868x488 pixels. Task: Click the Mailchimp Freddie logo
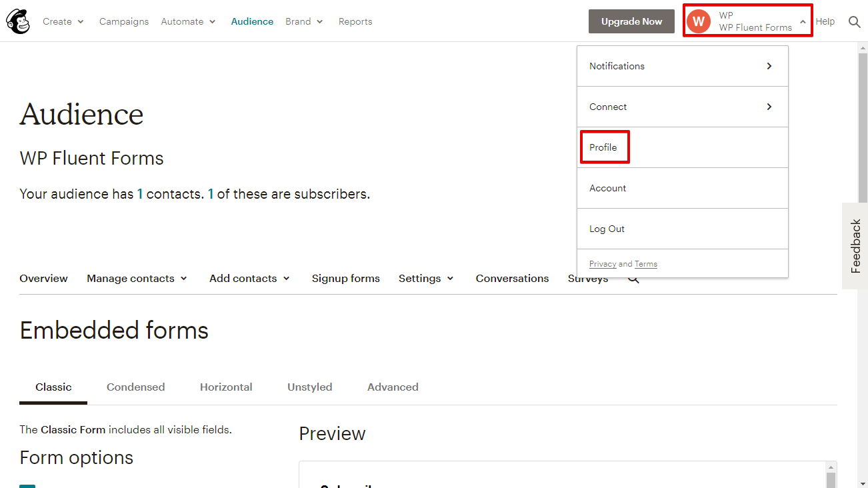tap(18, 21)
